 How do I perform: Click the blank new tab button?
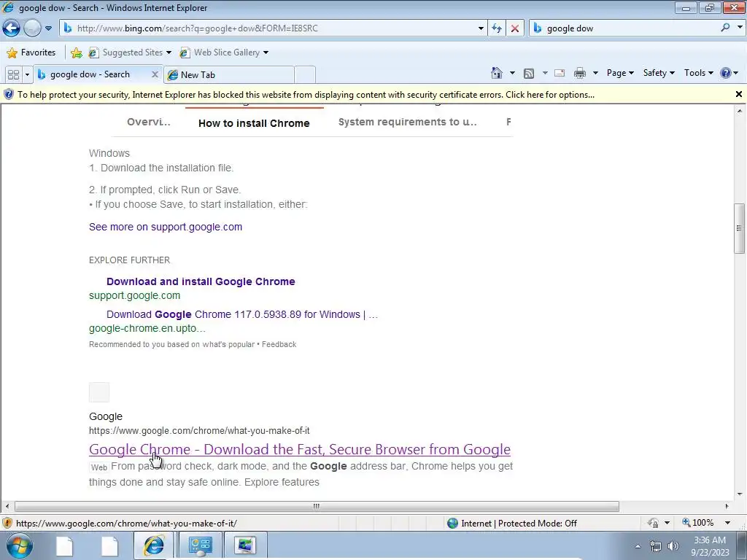(305, 75)
